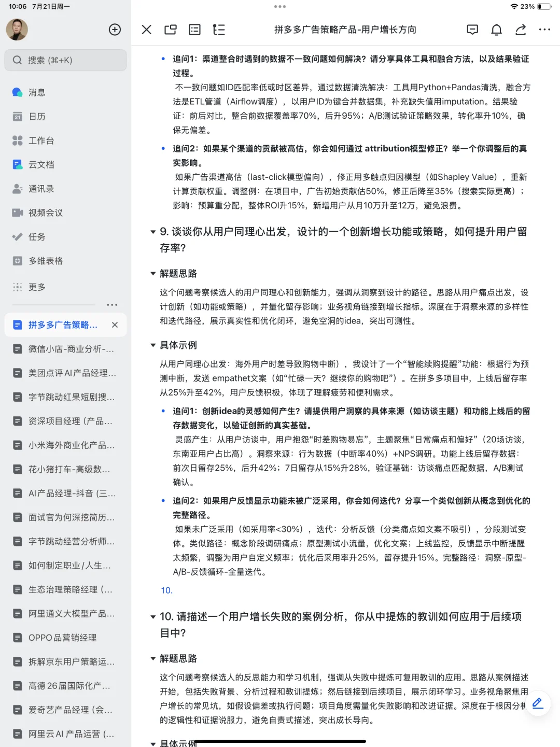
Task: Tap the Wi-Fi status icon
Action: point(514,7)
